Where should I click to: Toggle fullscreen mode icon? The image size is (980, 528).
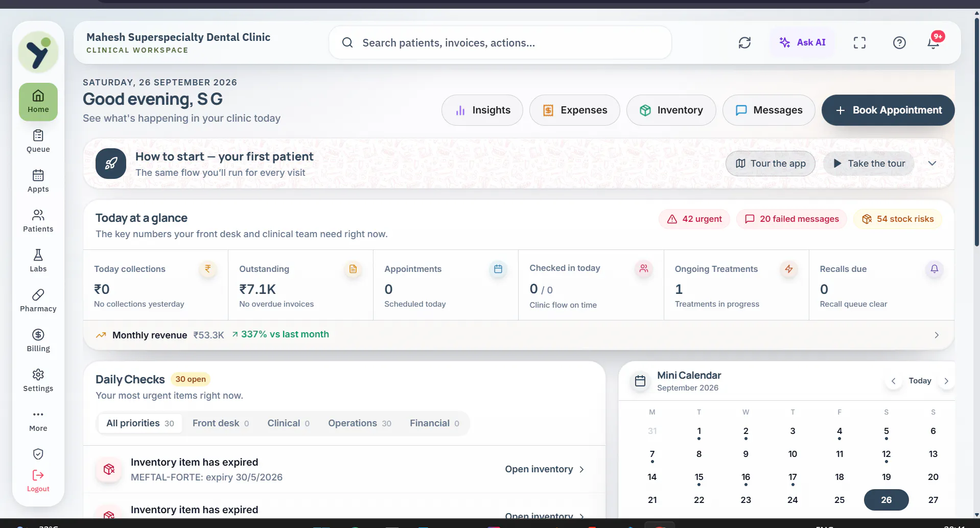(x=859, y=43)
